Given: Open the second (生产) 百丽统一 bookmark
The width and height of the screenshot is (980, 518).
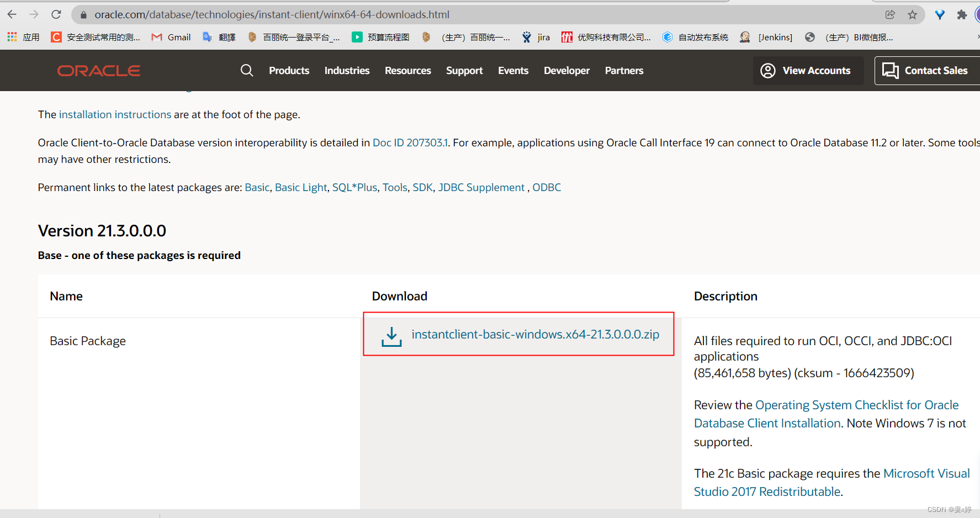Looking at the screenshot, I should 465,37.
